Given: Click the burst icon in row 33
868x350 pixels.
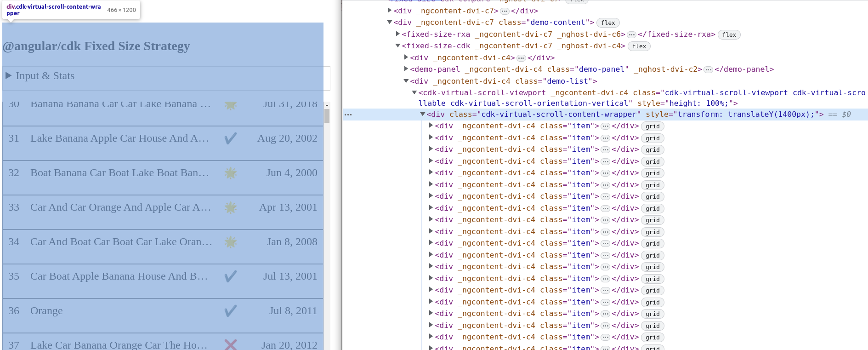Looking at the screenshot, I should pos(231,207).
